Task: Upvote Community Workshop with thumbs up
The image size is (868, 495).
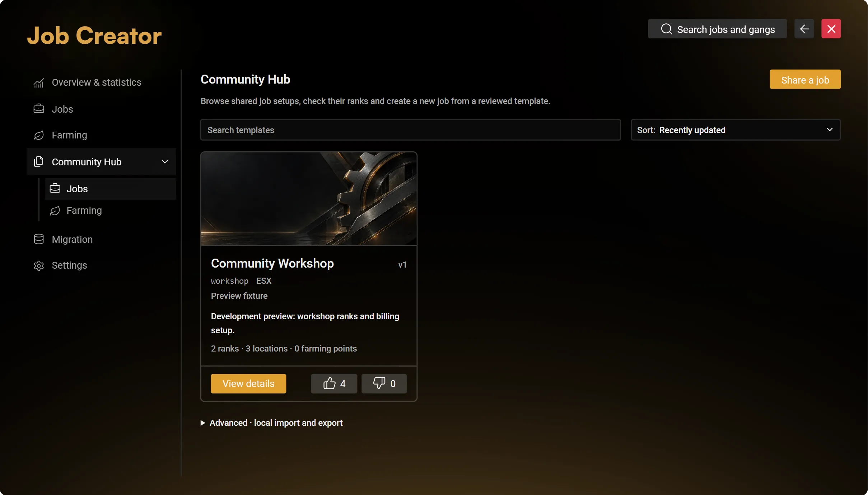Action: click(334, 384)
